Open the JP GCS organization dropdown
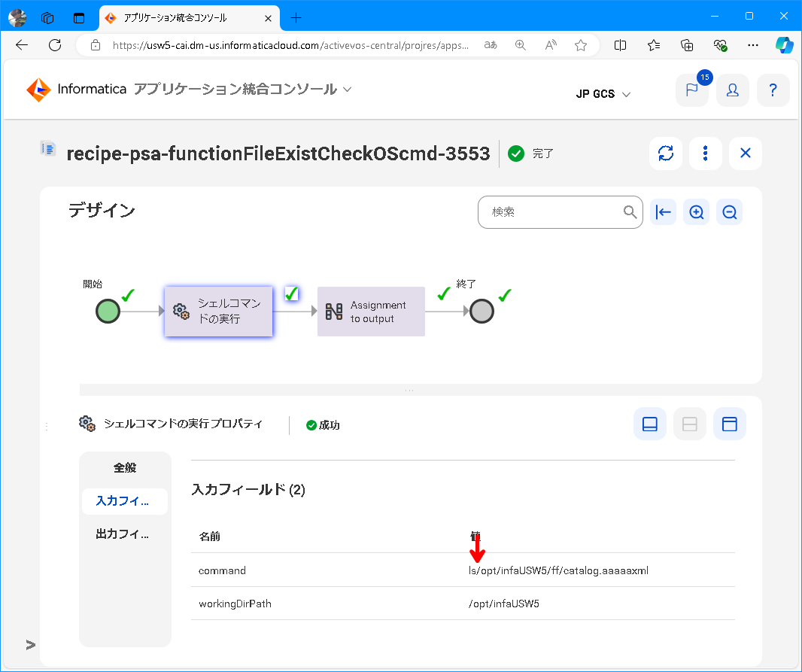The image size is (802, 672). 603,94
